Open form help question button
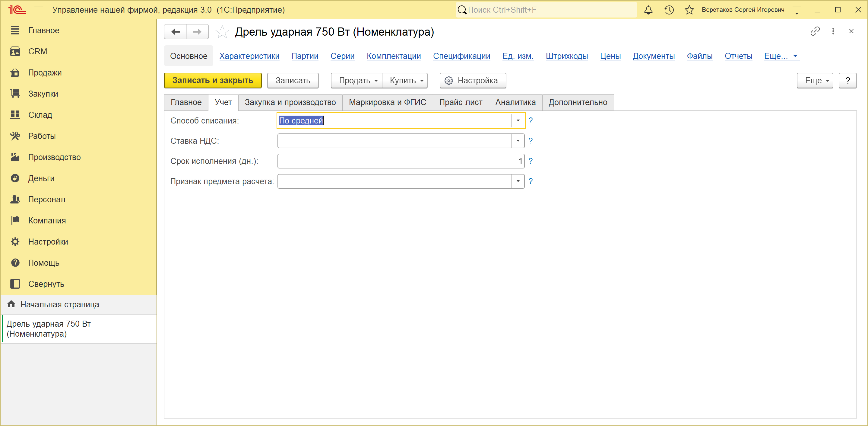The image size is (868, 426). click(x=847, y=81)
